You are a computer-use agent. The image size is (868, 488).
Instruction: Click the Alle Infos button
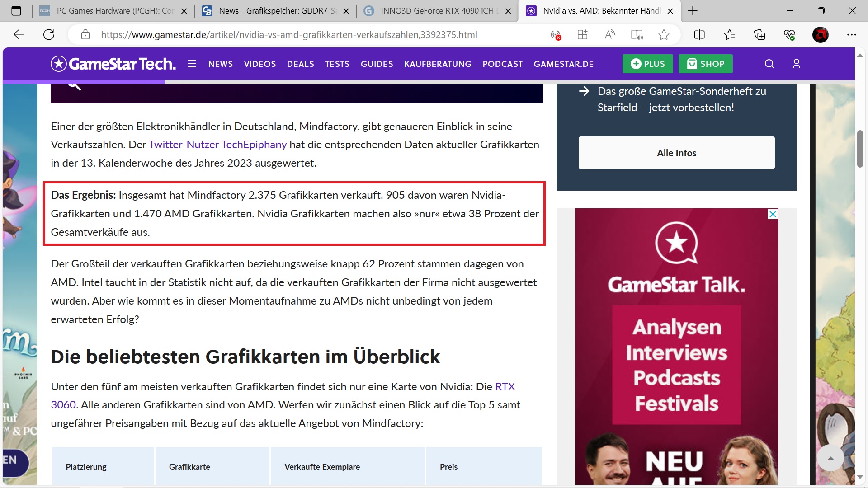pyautogui.click(x=676, y=153)
